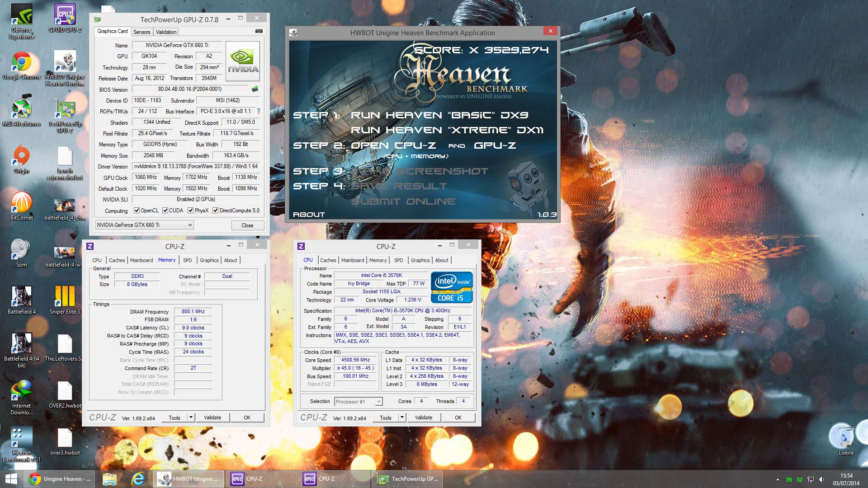This screenshot has width=868, height=488.
Task: Toggle CUDA checkbox in GPU-Z
Action: tap(165, 211)
